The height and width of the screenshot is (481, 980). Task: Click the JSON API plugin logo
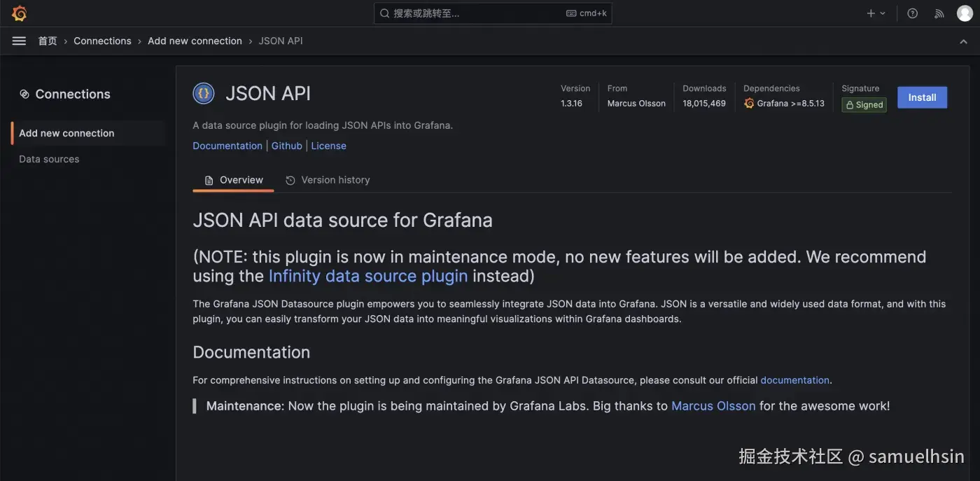pos(204,93)
